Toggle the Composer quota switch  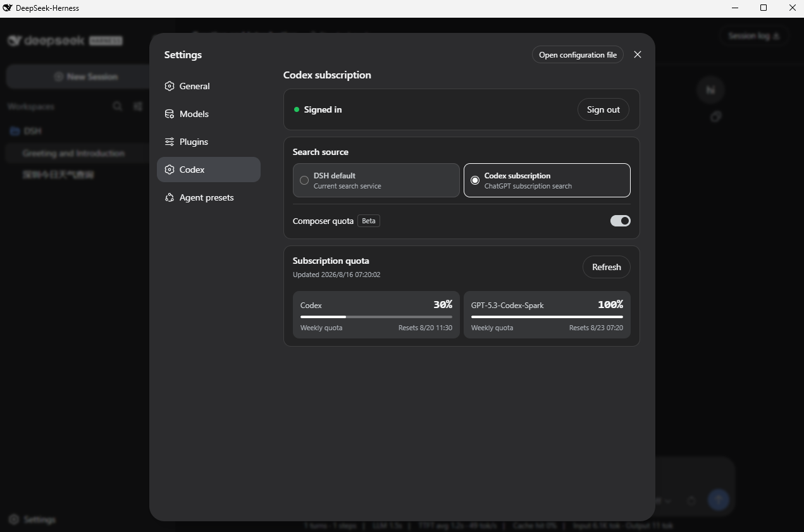click(620, 221)
